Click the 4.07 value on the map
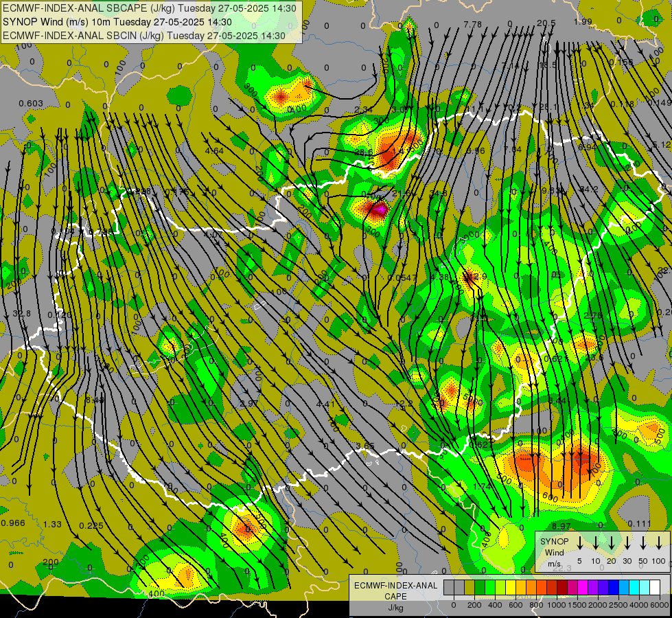Screen dimensions: 672x618 pyautogui.click(x=213, y=235)
